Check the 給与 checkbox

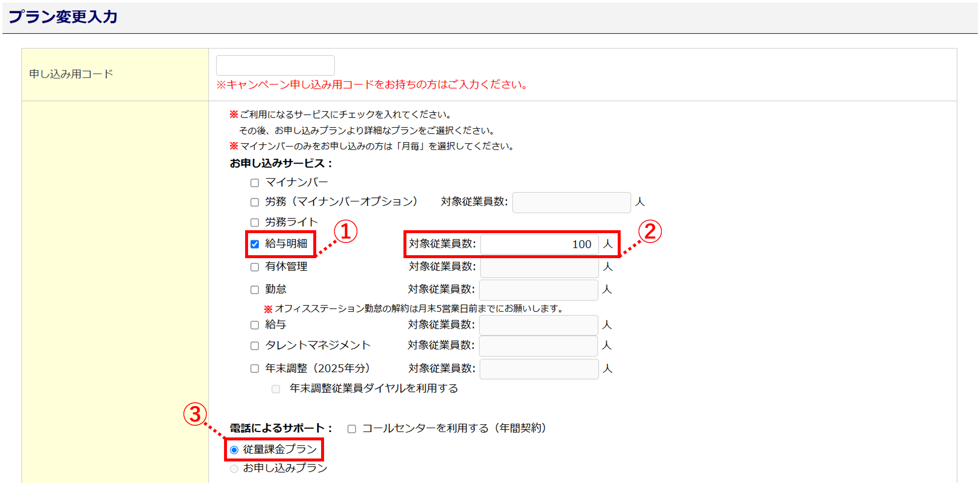tap(254, 325)
